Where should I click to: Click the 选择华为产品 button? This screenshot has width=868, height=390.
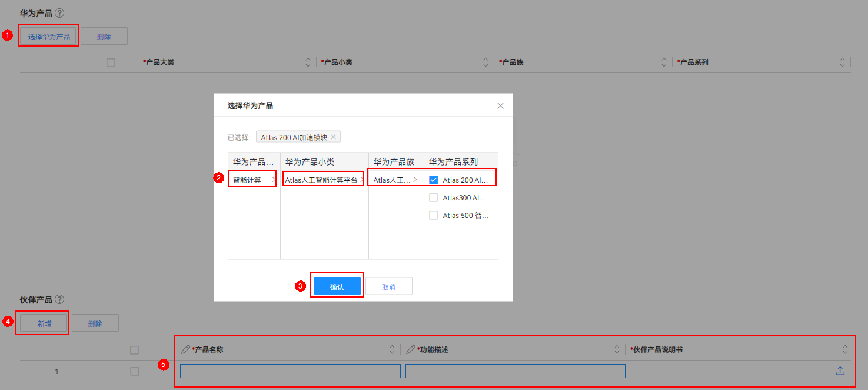click(49, 37)
